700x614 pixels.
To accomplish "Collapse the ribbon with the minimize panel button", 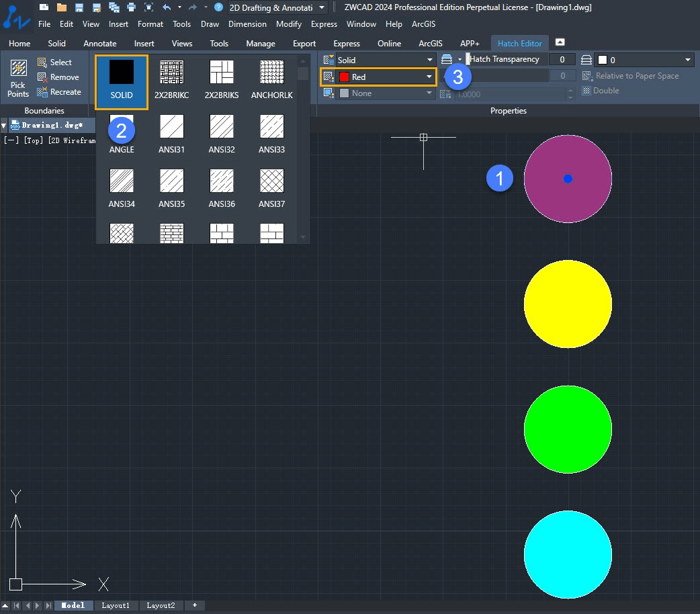I will point(560,42).
